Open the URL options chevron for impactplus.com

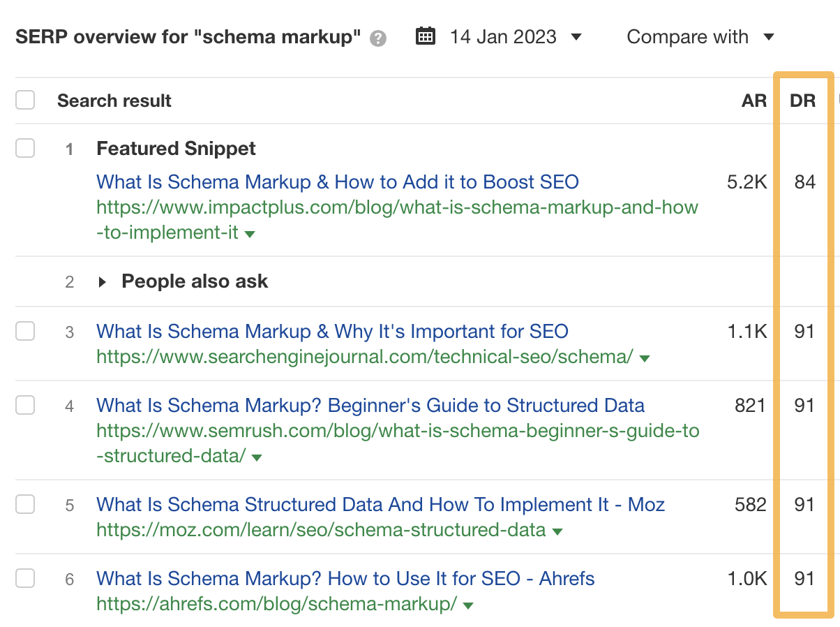tap(251, 233)
